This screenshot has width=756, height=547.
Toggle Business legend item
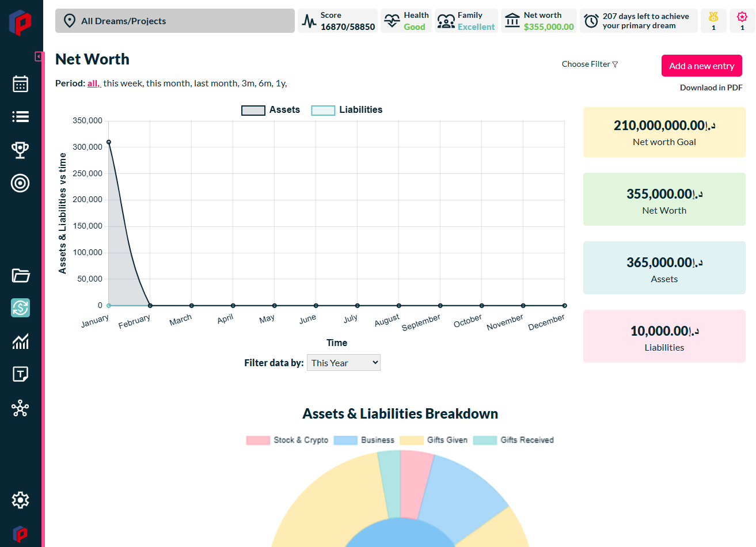(364, 440)
